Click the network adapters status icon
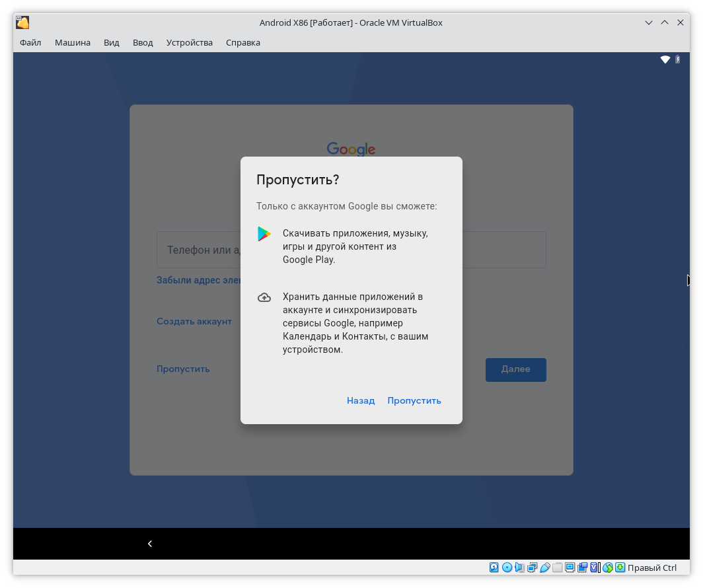The image size is (703, 588). pyautogui.click(x=532, y=568)
